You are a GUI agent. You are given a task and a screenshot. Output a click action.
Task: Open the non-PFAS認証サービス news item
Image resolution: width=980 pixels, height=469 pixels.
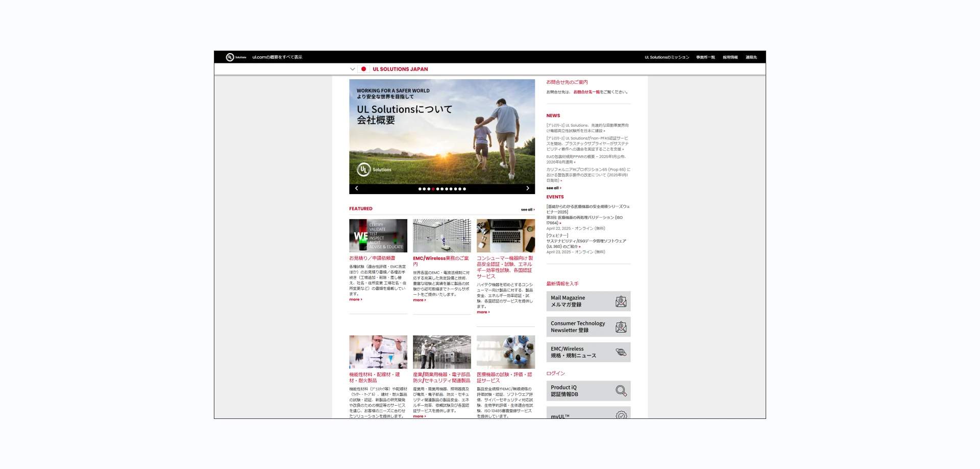click(587, 144)
